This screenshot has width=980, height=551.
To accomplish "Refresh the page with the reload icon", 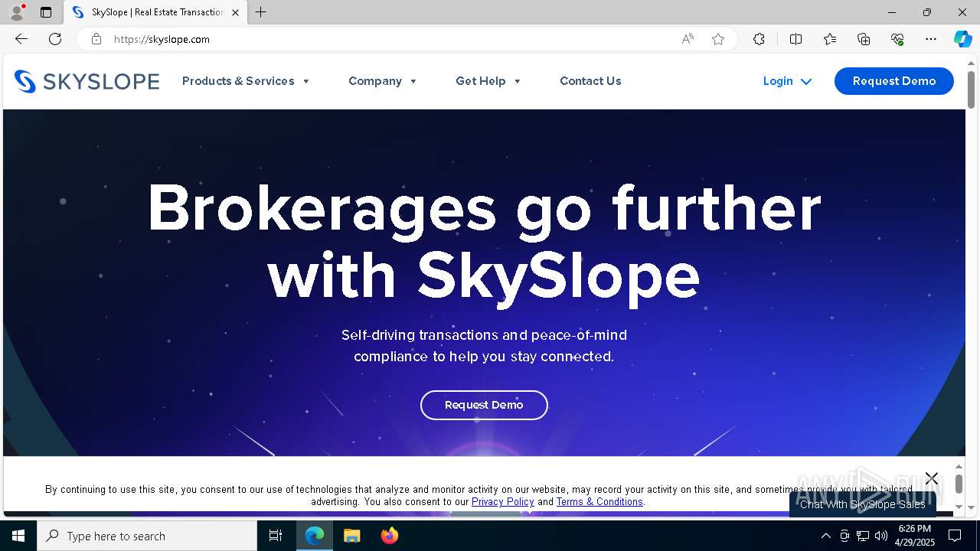I will pyautogui.click(x=55, y=39).
